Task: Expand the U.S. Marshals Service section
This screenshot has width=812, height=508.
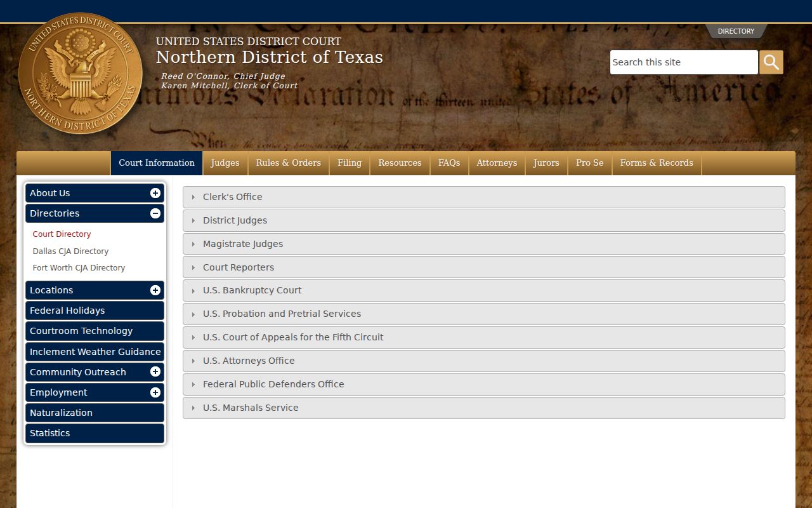Action: tap(484, 408)
